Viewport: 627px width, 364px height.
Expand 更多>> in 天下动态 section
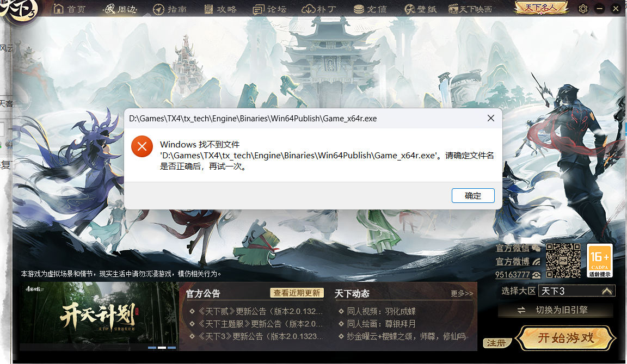(462, 294)
